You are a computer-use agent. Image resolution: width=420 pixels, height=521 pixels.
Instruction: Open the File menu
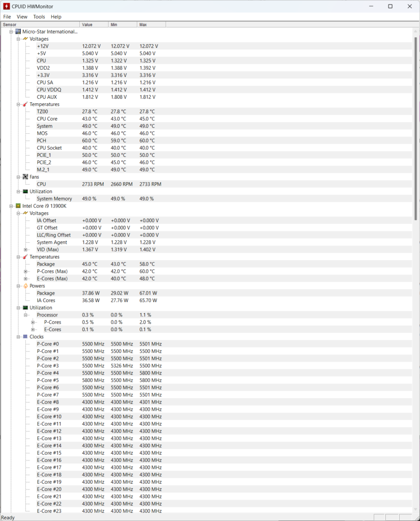coord(7,17)
